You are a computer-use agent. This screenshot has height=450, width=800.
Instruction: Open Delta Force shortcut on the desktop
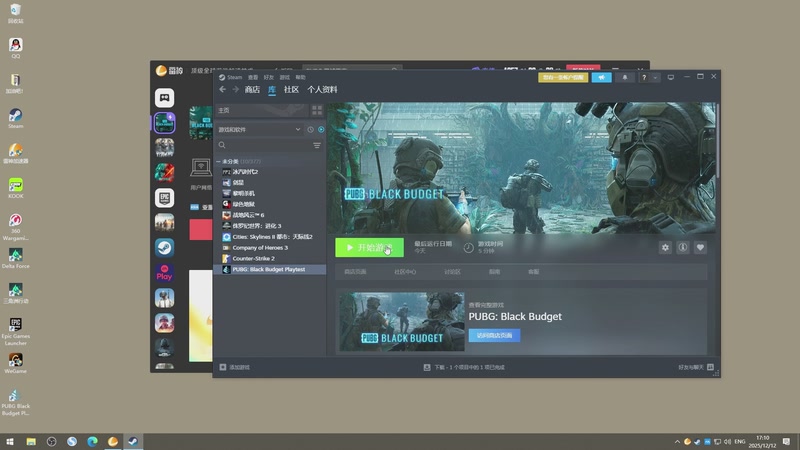15,258
